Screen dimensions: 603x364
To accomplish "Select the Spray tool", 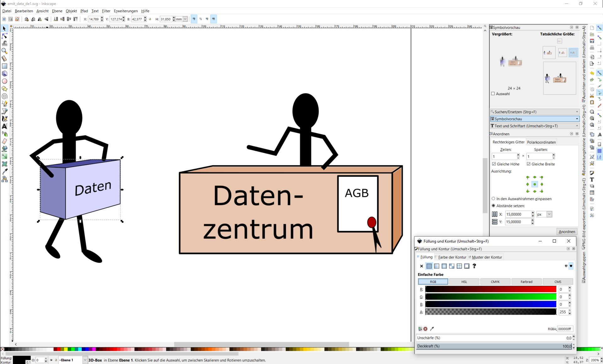I will (x=4, y=134).
